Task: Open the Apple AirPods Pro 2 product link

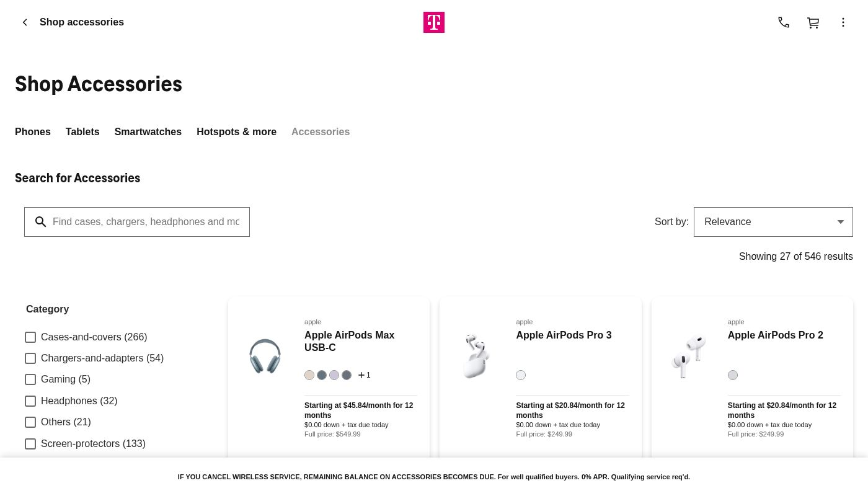Action: [775, 335]
